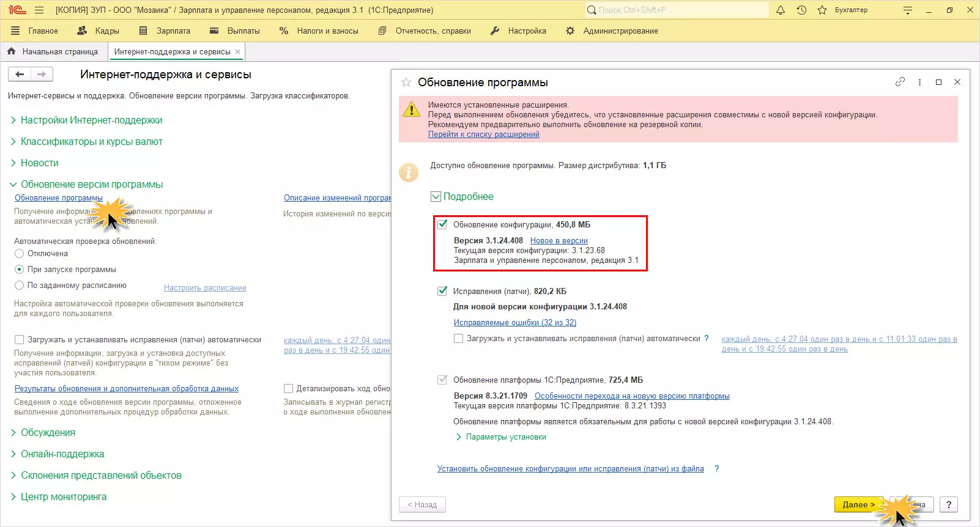Viewport: 980px width, 527px height.
Task: Open the title bar settings lines icon
Action: 908,10
